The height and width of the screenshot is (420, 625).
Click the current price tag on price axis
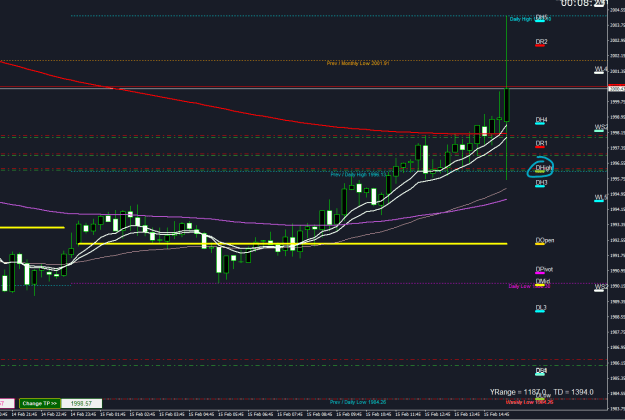coord(616,89)
